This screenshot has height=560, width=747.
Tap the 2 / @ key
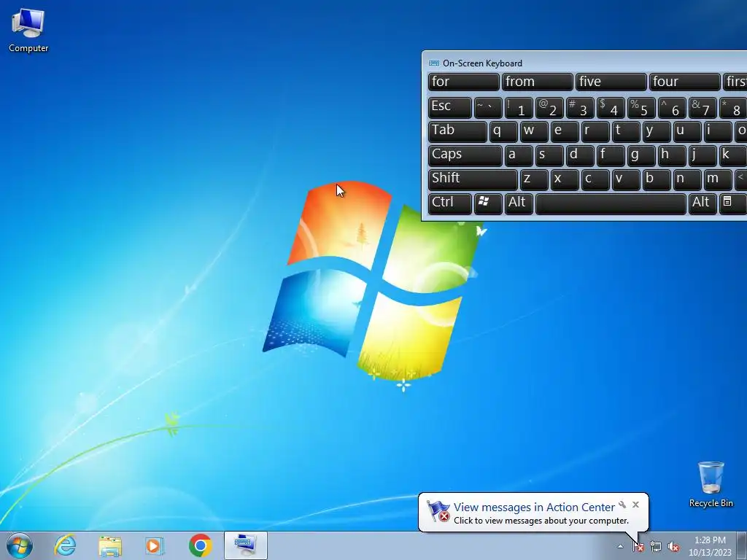point(549,108)
